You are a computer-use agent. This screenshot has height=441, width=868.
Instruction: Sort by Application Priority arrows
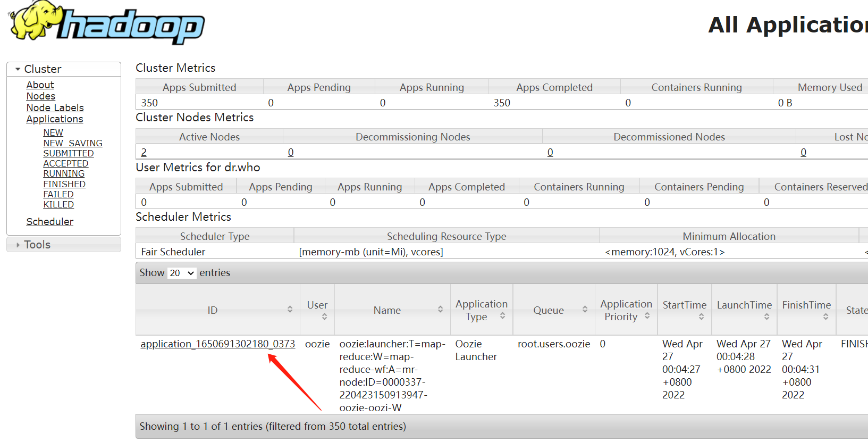647,316
